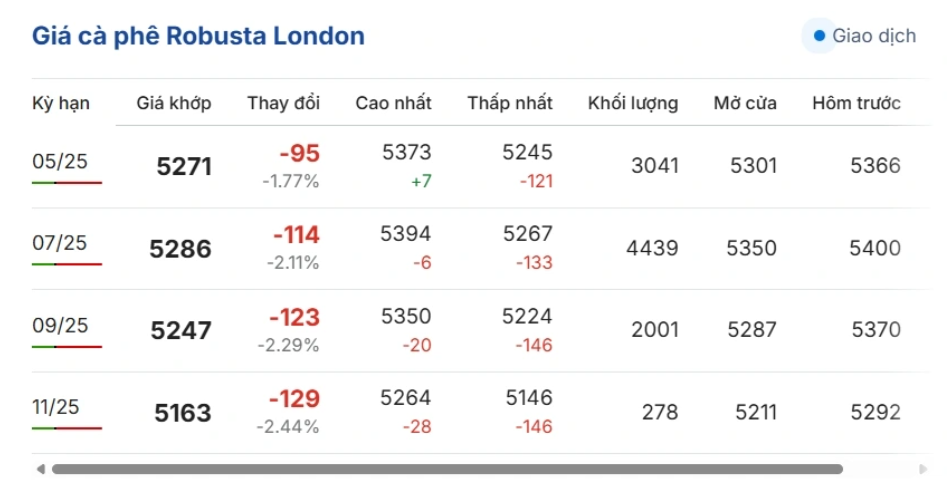Select the 11/25 contract term

(x=56, y=407)
